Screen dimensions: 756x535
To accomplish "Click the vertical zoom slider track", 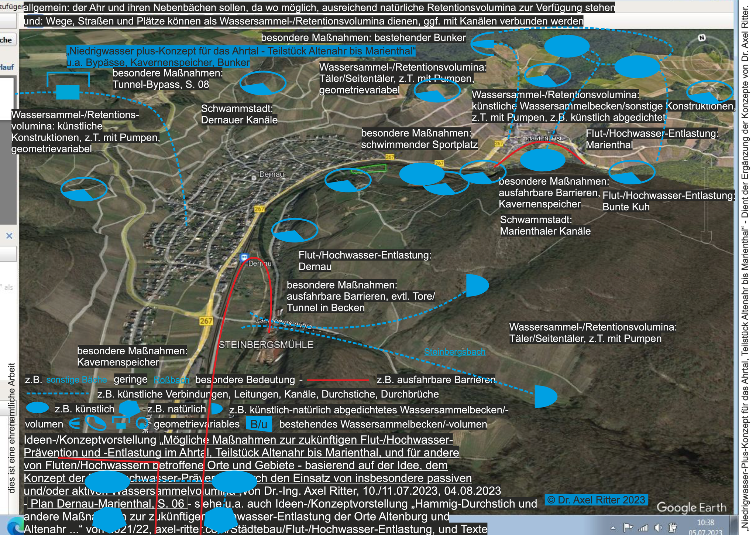I will [x=706, y=200].
